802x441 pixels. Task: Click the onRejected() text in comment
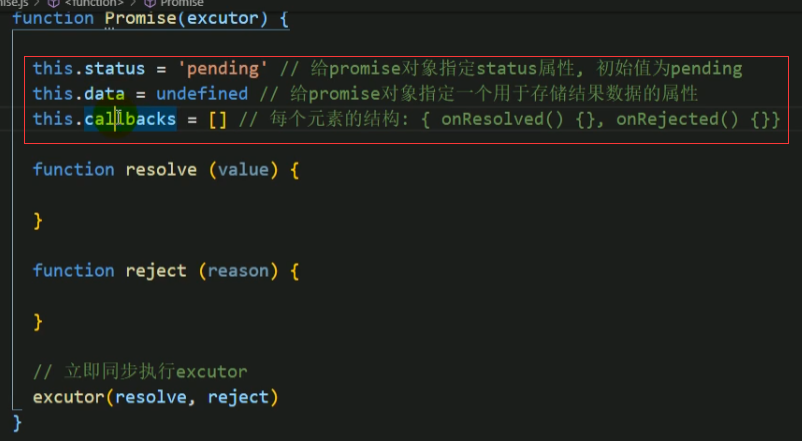[677, 120]
